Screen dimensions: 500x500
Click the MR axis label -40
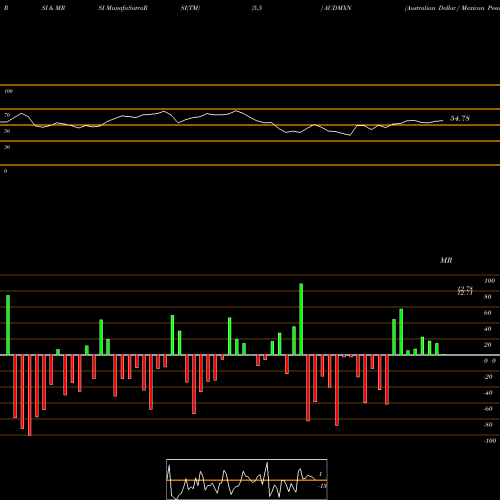[488, 393]
